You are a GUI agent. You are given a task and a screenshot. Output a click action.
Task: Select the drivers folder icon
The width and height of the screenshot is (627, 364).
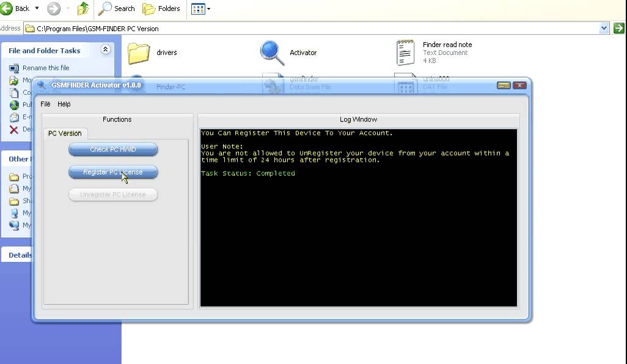coord(139,53)
